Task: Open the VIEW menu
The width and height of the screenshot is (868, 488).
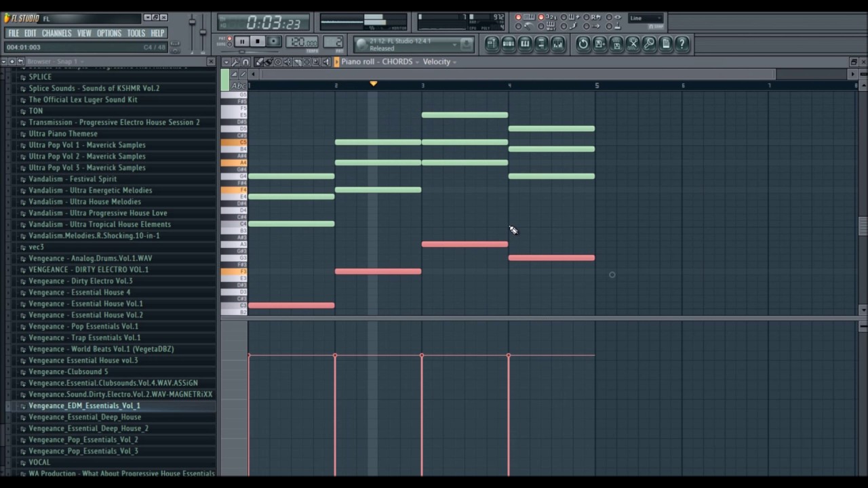Action: tap(84, 33)
